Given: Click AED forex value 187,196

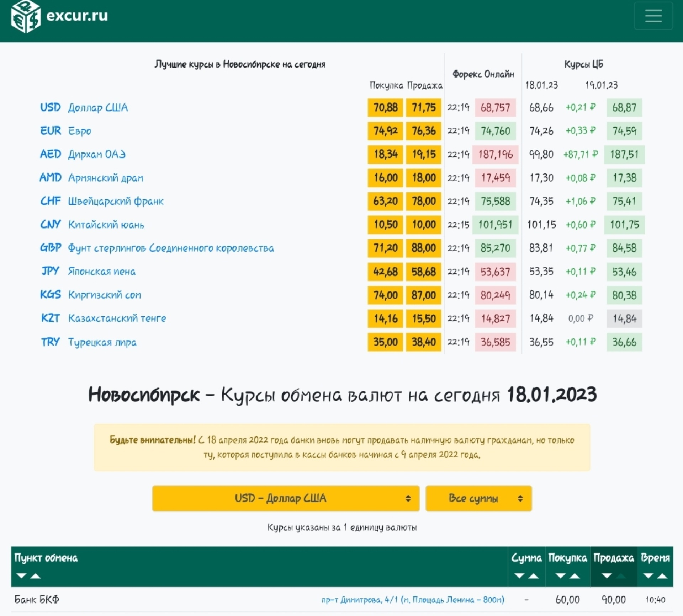Looking at the screenshot, I should (495, 154).
